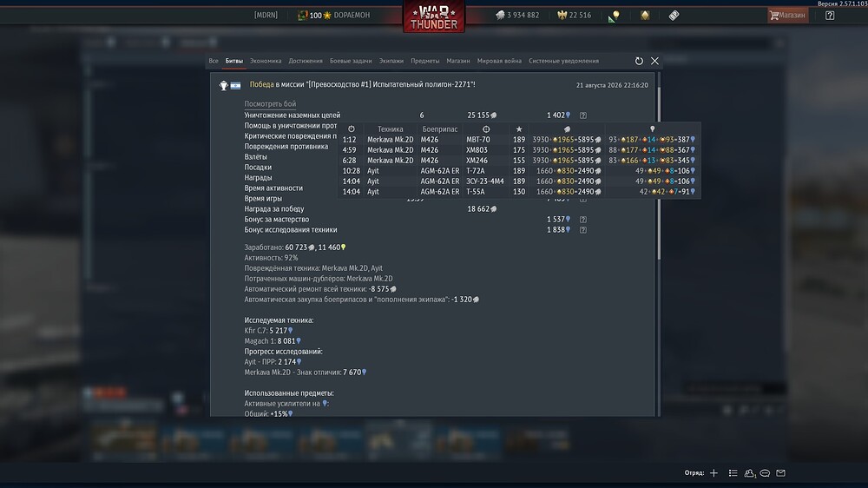
Task: Open the mail envelope icon
Action: tap(780, 473)
